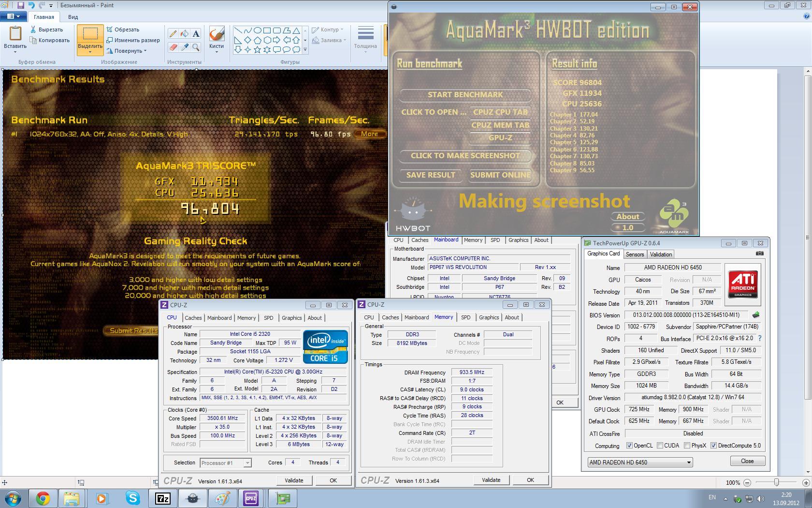Click the Windows Start button

[13, 498]
